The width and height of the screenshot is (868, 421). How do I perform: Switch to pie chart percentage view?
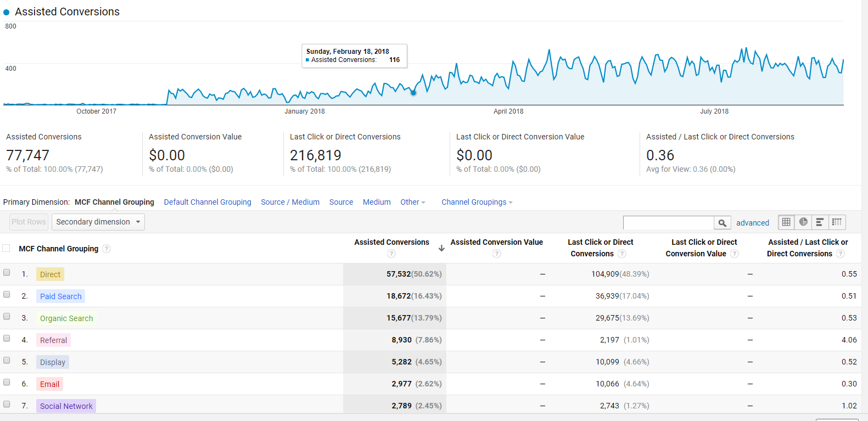(x=803, y=222)
